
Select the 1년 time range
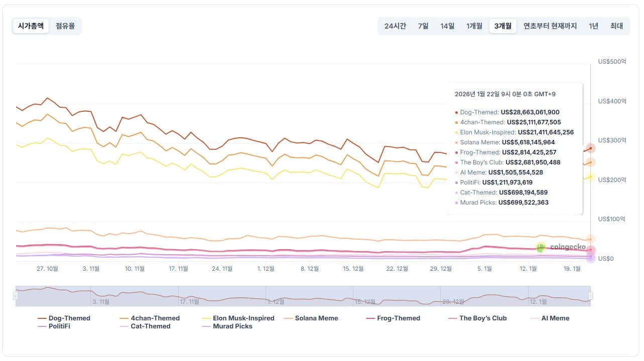click(x=593, y=26)
